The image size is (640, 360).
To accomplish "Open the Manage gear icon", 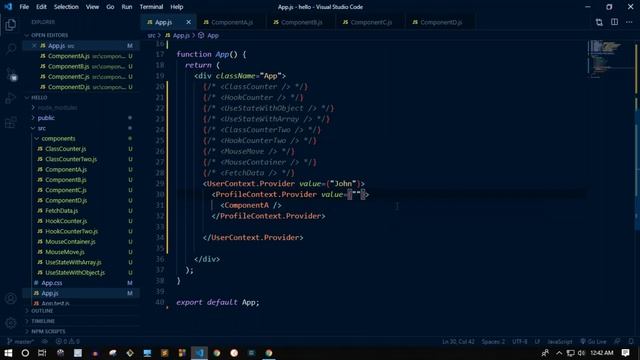I will click(11, 323).
